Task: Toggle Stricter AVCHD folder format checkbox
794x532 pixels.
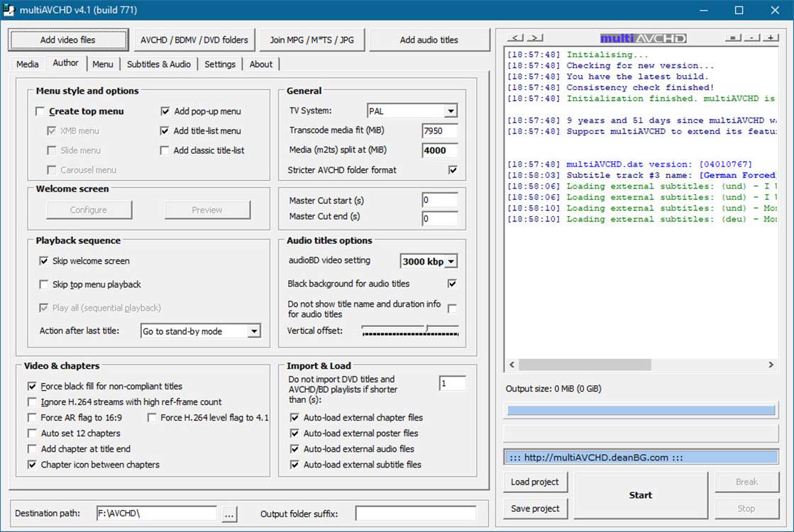Action: point(453,170)
